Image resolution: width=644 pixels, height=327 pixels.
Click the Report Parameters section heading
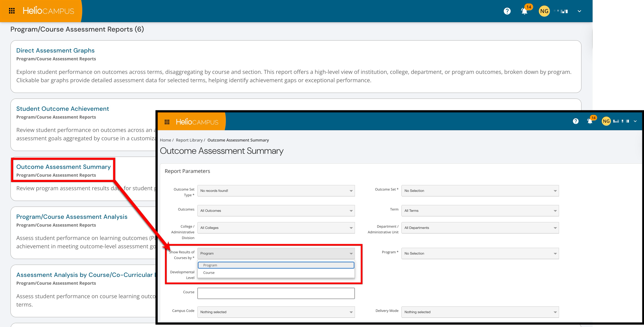pyautogui.click(x=187, y=171)
